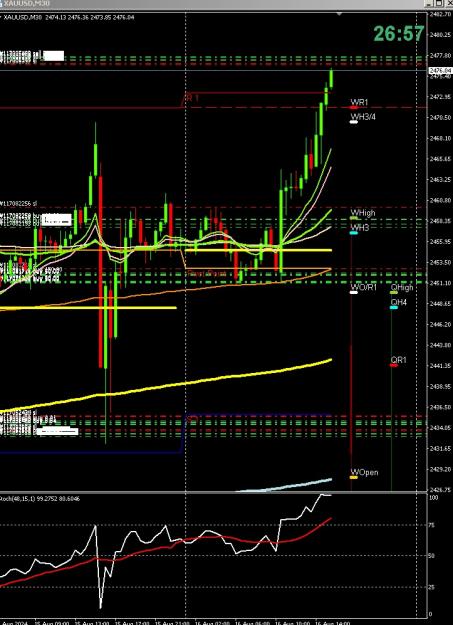Screen dimensions: 453x625
Task: Click the current price tag 2476.04
Action: (x=441, y=71)
